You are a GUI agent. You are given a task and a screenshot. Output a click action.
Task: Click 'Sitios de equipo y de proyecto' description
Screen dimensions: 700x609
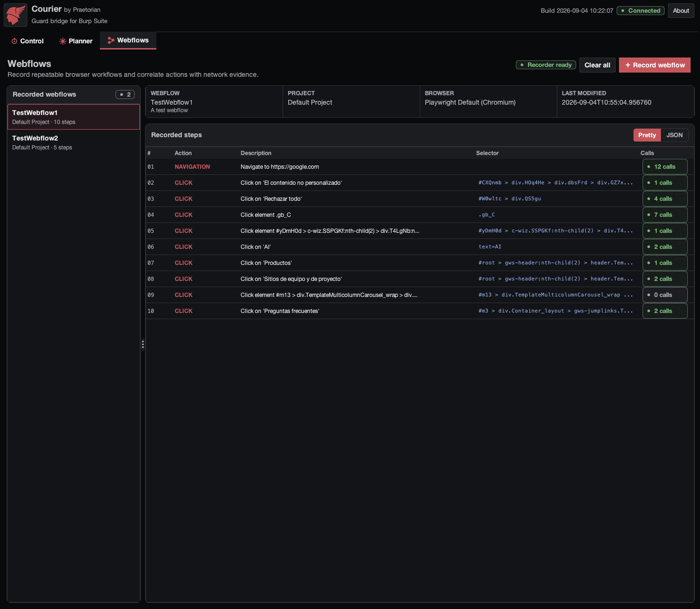point(291,279)
